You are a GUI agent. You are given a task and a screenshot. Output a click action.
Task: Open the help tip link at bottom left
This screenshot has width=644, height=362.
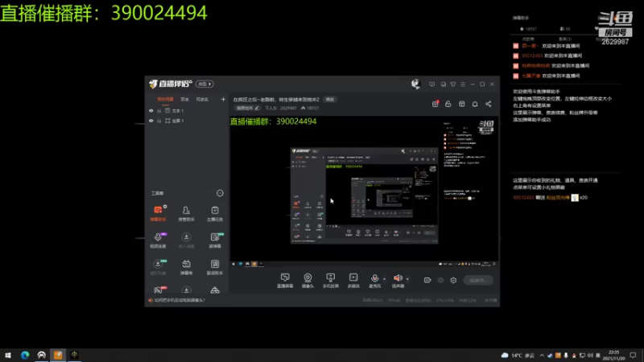coord(180,300)
